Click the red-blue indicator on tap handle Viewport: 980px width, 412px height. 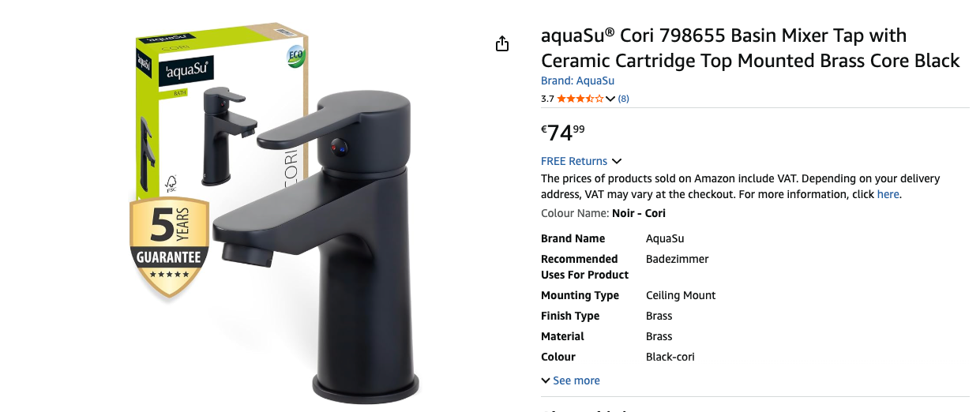point(339,146)
